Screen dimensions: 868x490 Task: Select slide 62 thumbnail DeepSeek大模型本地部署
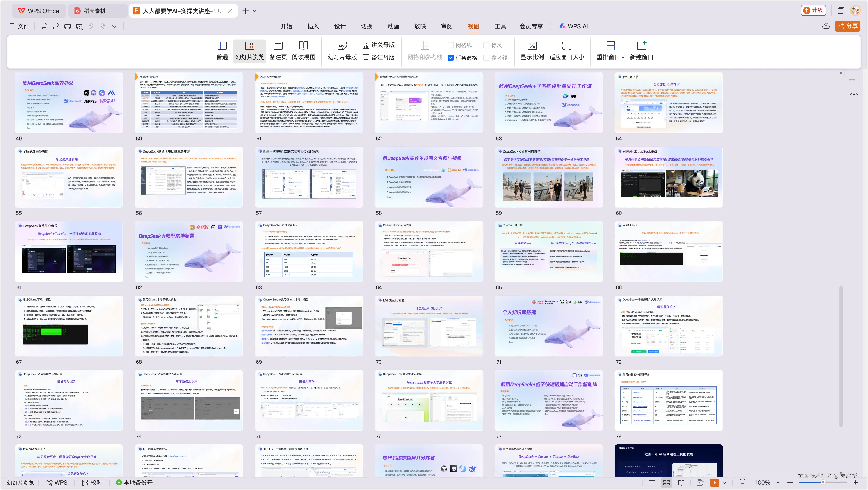(x=189, y=252)
